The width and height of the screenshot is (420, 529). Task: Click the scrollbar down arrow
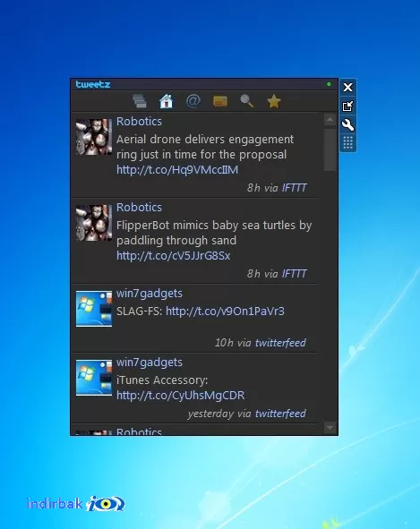click(330, 428)
